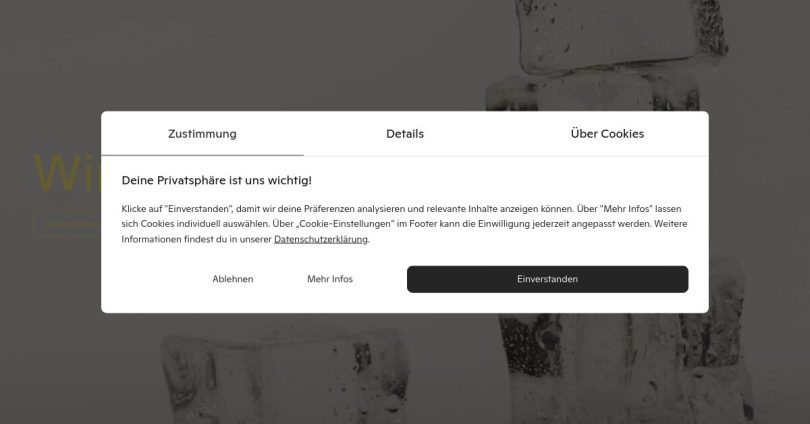
Task: Click the top ice cube in the upper-right stack
Action: (620, 34)
